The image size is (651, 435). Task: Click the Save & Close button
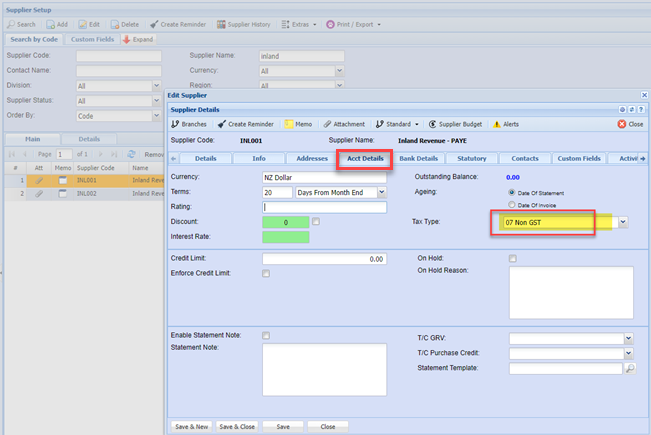[236, 425]
